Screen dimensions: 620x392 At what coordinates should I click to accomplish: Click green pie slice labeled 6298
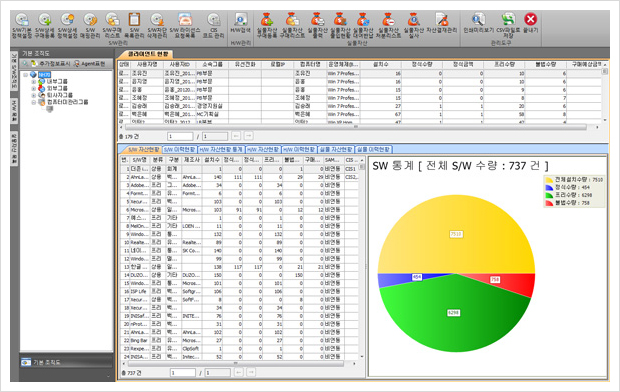453,313
